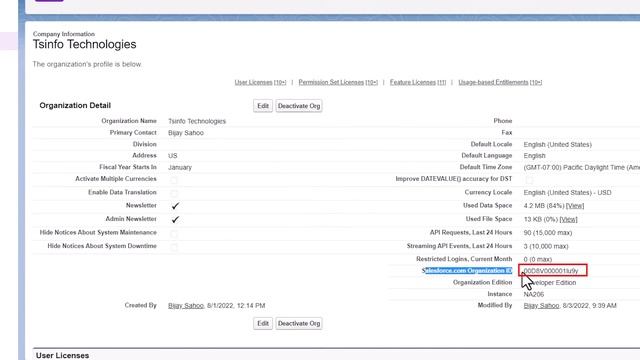Toggle Enable Data Translation checkbox
640x360 pixels.
click(174, 193)
